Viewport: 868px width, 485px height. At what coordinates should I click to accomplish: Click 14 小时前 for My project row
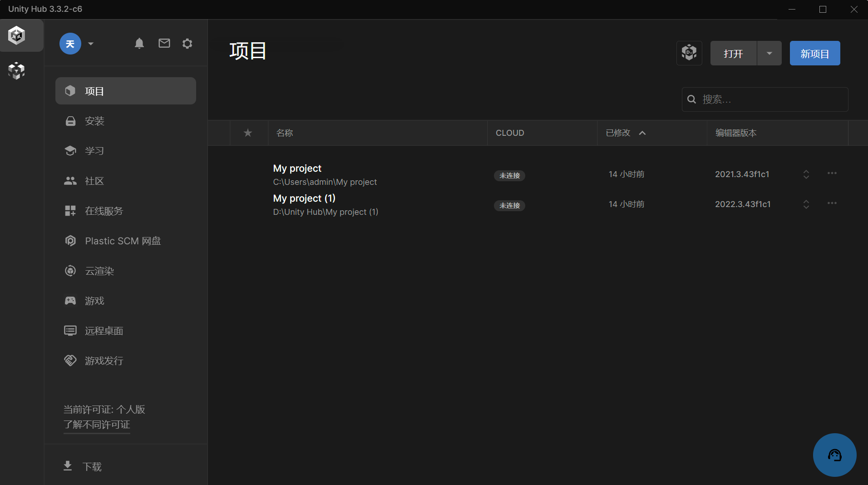[x=626, y=174]
